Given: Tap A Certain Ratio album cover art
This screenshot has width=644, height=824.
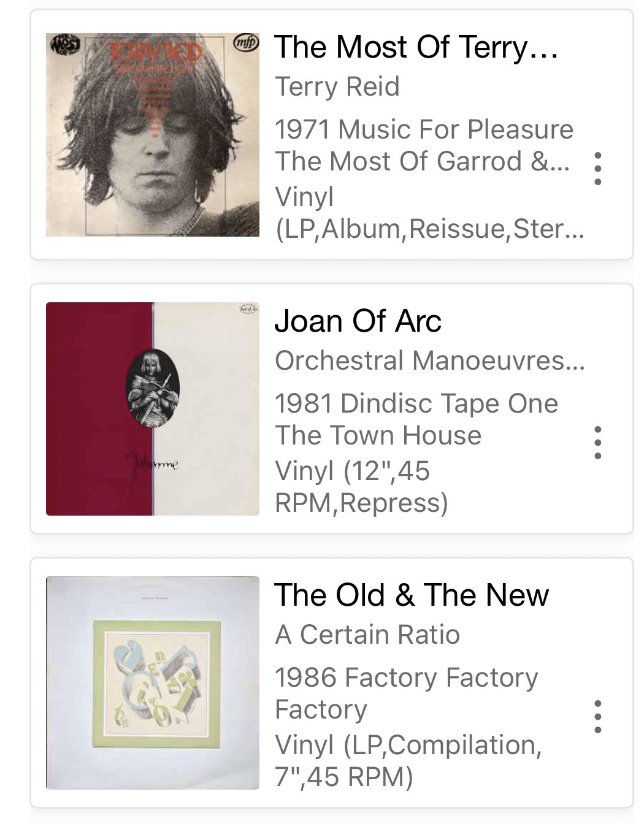Looking at the screenshot, I should 152,683.
